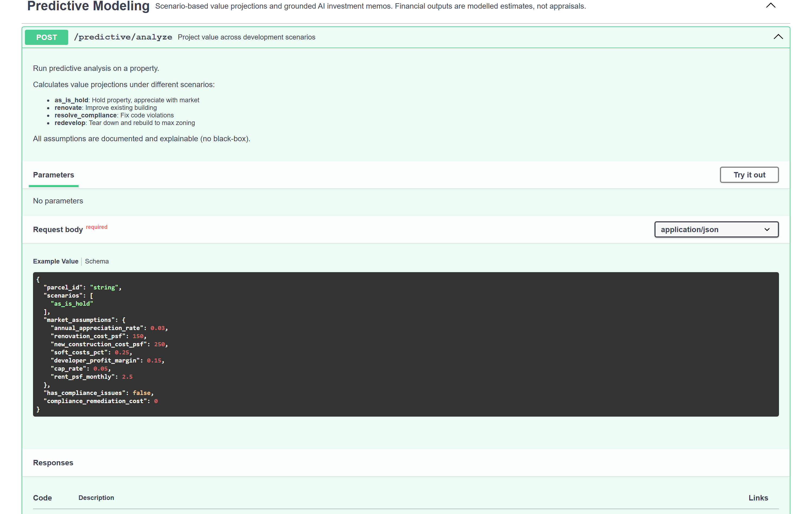Click the "renovation_cost_psf" line
The image size is (812, 514).
click(99, 336)
